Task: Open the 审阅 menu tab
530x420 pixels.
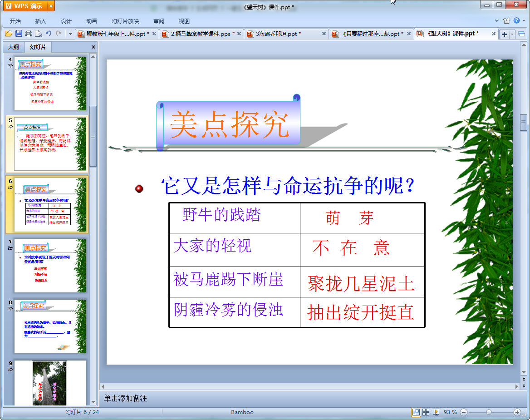Action: tap(159, 21)
